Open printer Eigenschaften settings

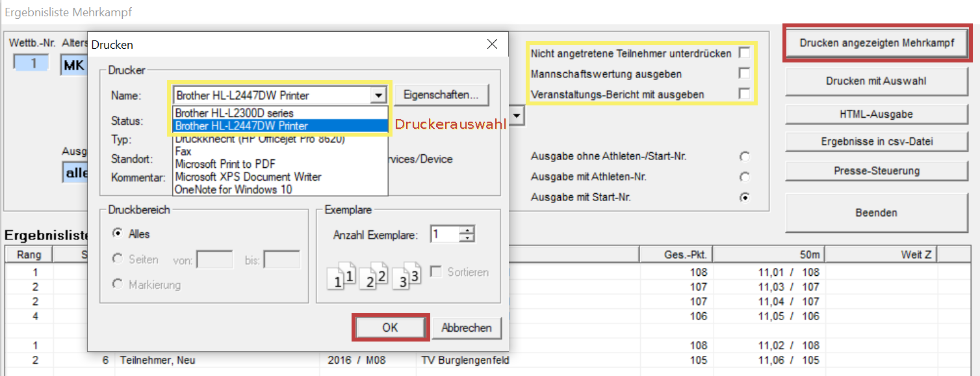click(x=441, y=95)
